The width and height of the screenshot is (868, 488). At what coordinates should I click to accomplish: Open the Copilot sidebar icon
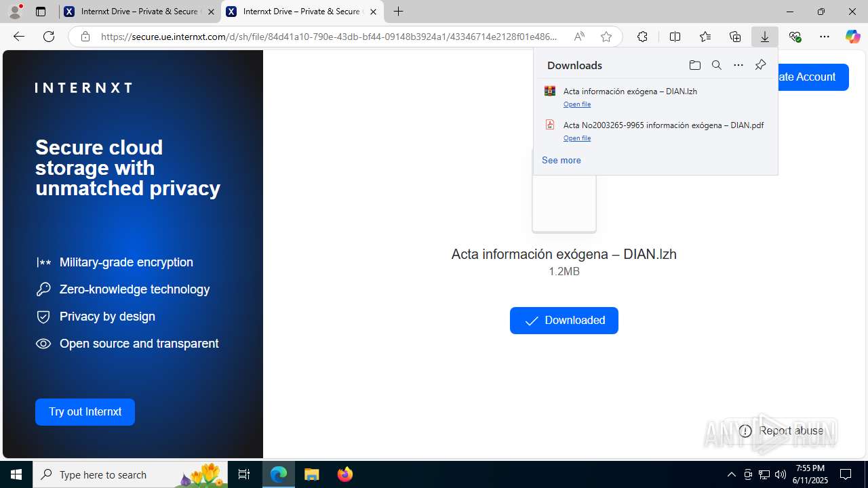tap(852, 37)
